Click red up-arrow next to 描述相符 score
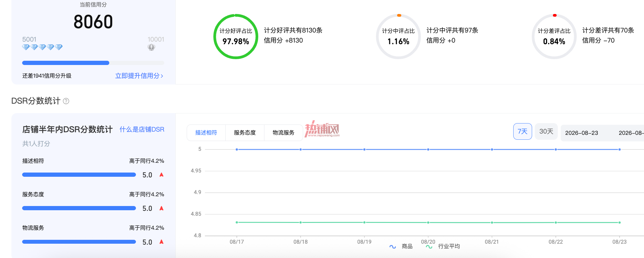This screenshot has width=644, height=258. [161, 175]
